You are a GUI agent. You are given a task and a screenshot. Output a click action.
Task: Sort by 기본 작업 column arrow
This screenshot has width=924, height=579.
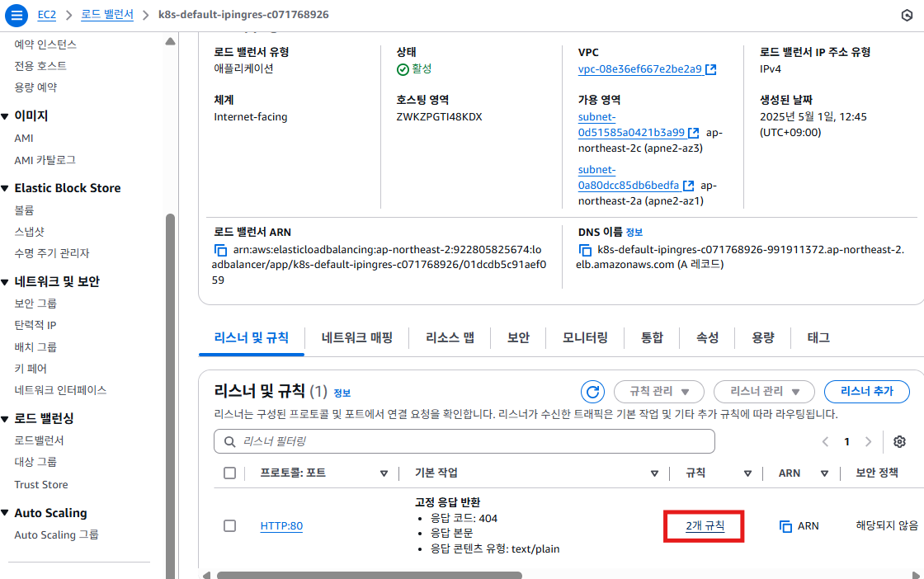[x=654, y=473]
